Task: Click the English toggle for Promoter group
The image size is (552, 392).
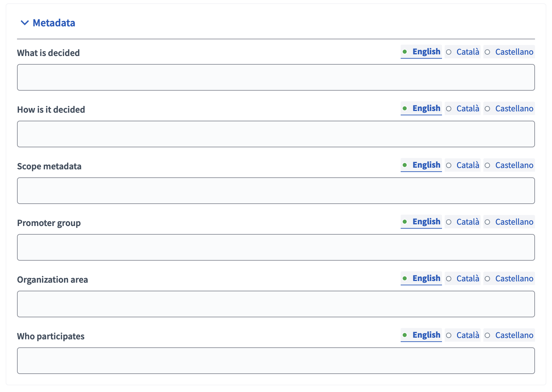Action: 421,222
